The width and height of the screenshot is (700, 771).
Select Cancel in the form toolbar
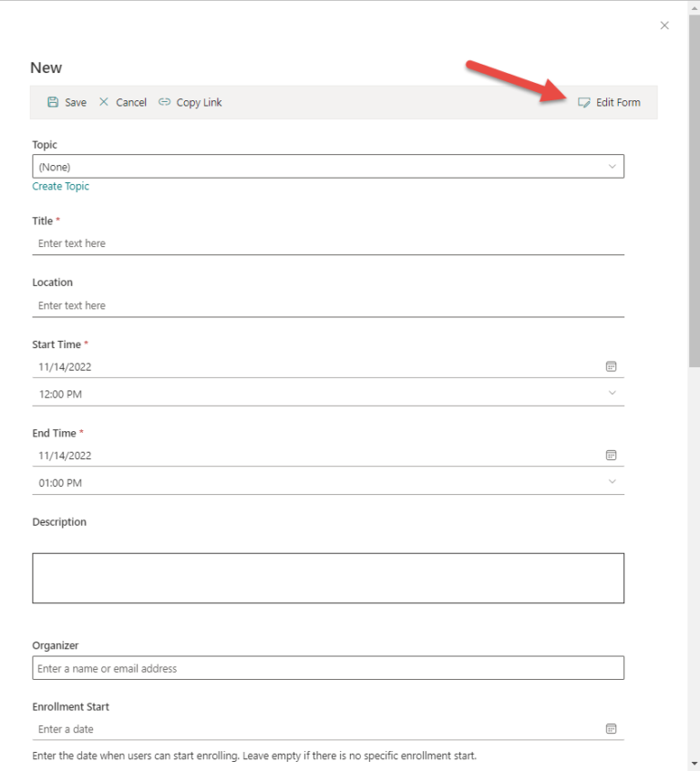[130, 102]
